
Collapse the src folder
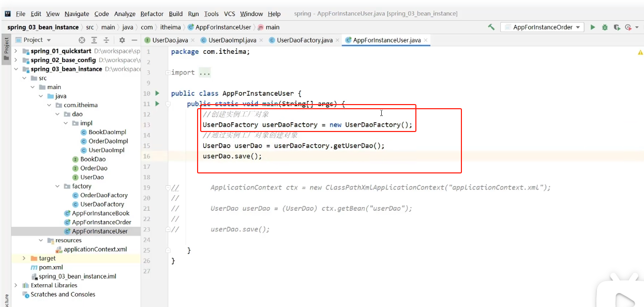(24, 78)
